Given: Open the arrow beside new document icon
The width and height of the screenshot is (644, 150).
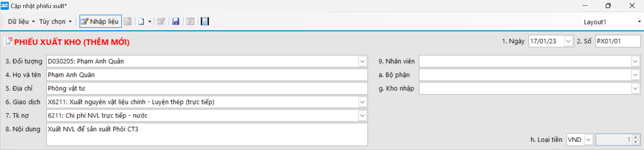Looking at the screenshot, I should pyautogui.click(x=150, y=21).
